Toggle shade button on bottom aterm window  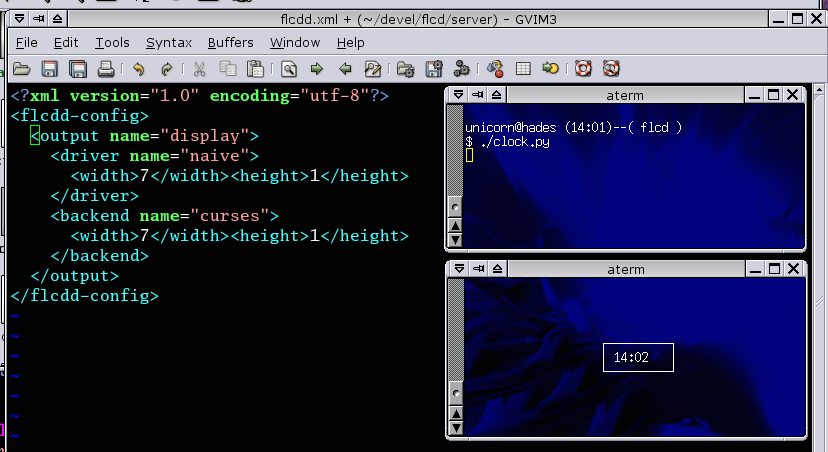[x=497, y=269]
